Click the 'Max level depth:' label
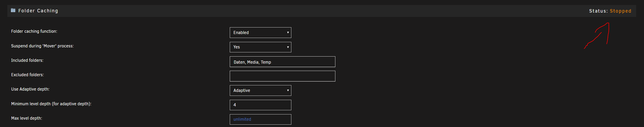This screenshot has width=644, height=127. pyautogui.click(x=27, y=118)
